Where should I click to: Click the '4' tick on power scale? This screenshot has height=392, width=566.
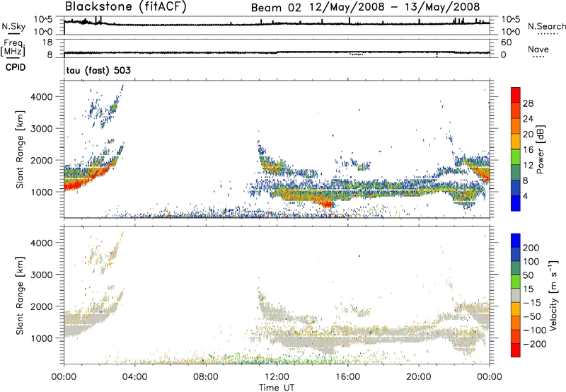(526, 196)
